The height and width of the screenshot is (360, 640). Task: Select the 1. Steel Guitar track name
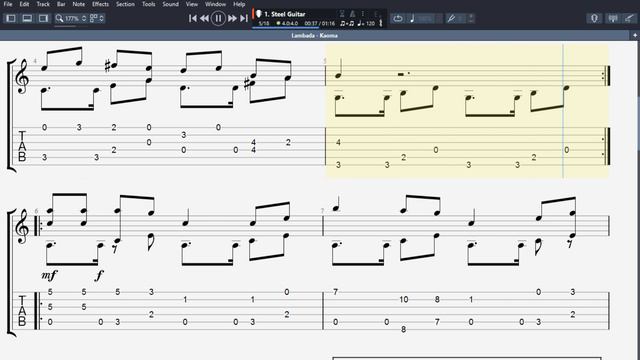[285, 14]
